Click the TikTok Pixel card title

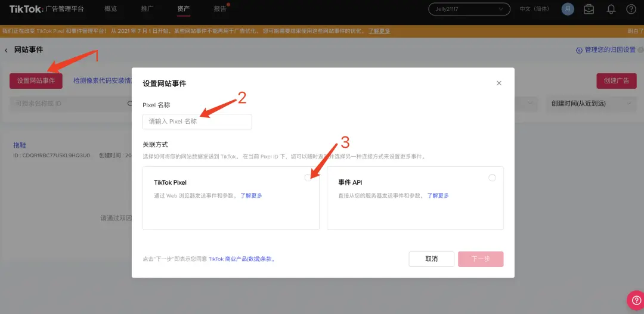tap(170, 182)
